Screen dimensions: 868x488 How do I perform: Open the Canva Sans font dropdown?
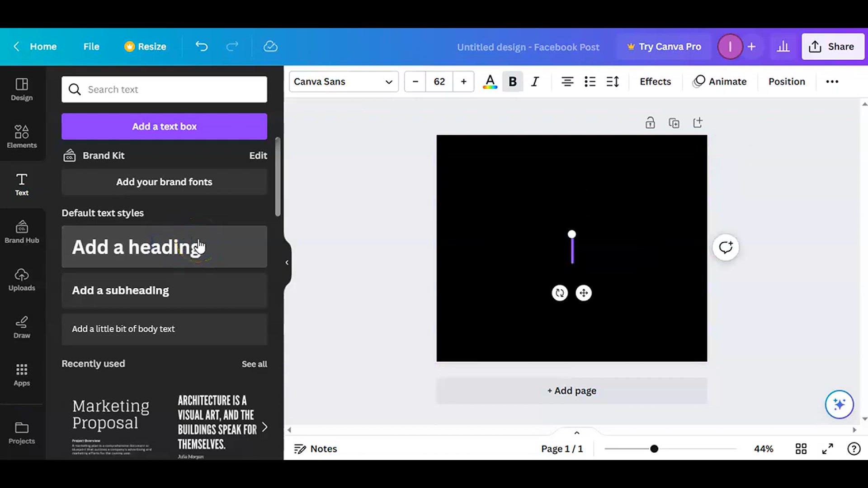[344, 82]
